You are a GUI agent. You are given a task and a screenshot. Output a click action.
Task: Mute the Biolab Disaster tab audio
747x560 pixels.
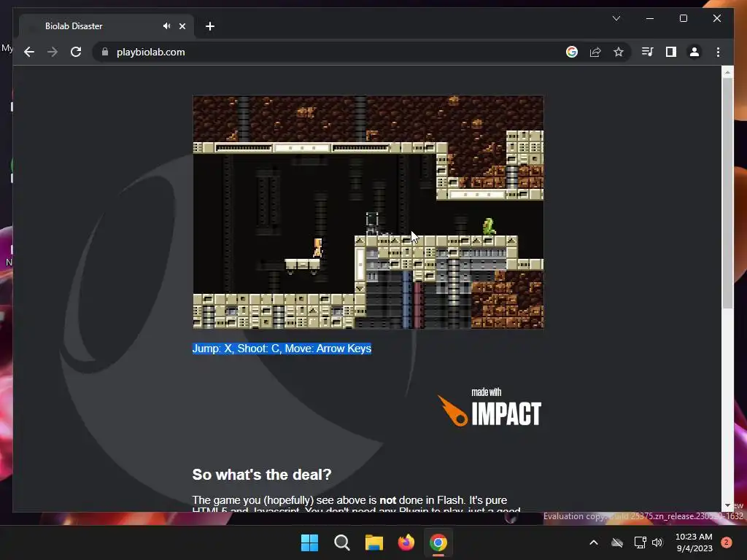click(166, 26)
